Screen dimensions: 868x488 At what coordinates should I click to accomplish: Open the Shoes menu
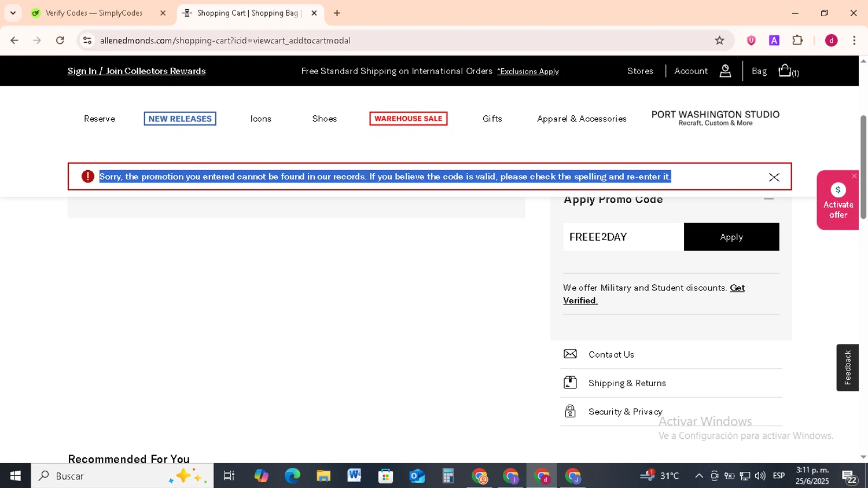(x=324, y=119)
